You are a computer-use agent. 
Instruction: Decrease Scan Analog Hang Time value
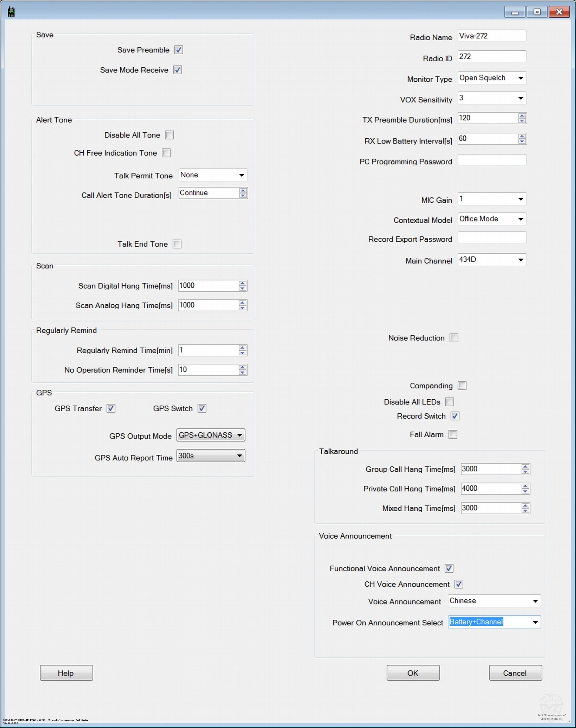(242, 308)
